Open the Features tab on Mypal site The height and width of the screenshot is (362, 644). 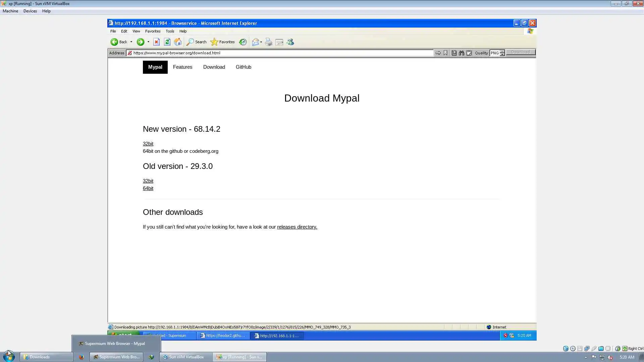point(182,67)
